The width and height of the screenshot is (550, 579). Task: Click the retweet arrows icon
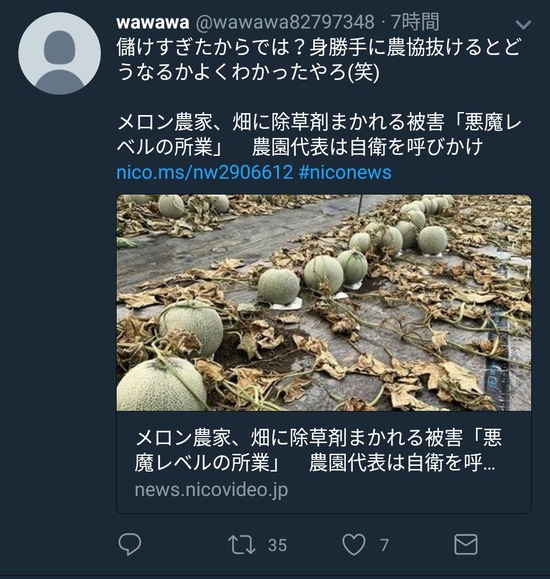242,545
